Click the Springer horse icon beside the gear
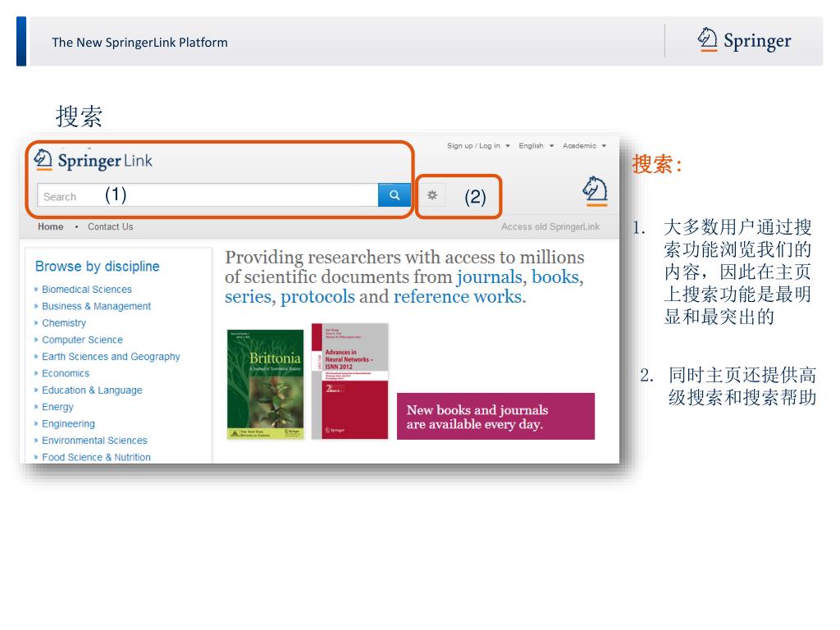Image resolution: width=840 pixels, height=630 pixels. 595,190
